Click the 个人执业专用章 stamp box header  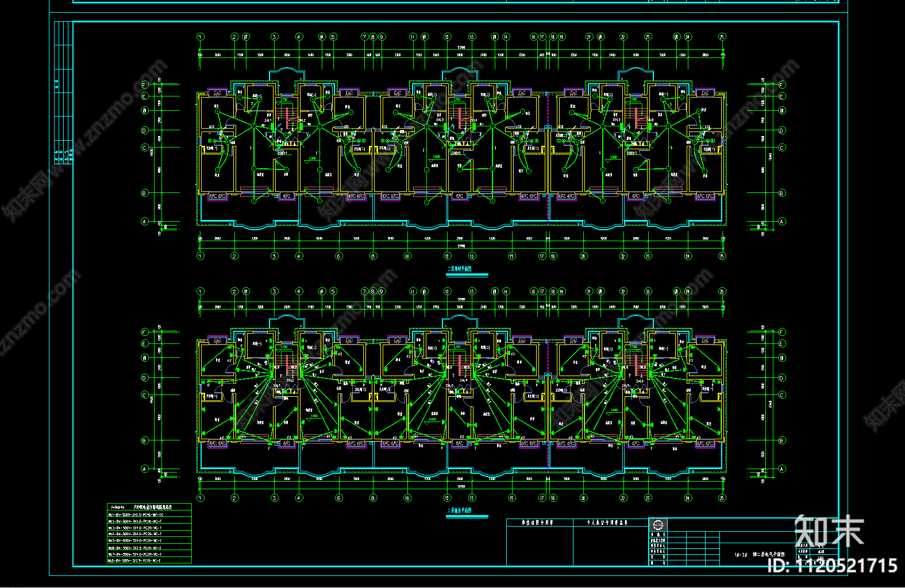pos(611,523)
